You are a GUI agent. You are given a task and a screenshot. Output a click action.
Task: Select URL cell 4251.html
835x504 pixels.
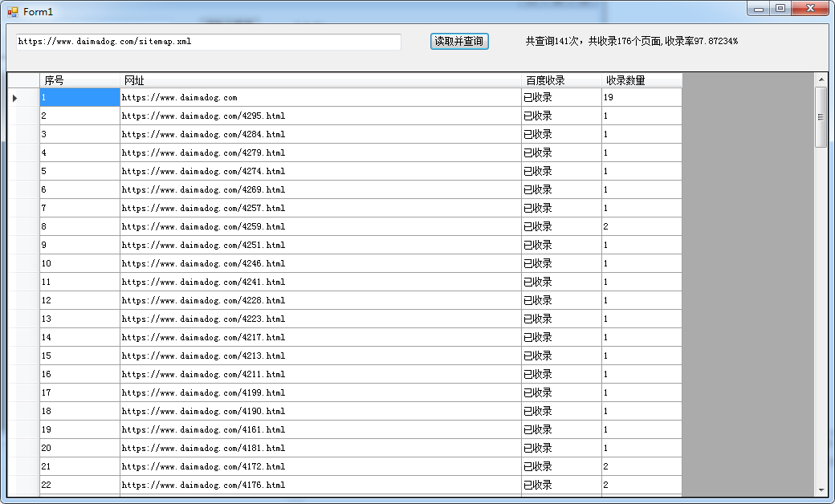tap(320, 245)
